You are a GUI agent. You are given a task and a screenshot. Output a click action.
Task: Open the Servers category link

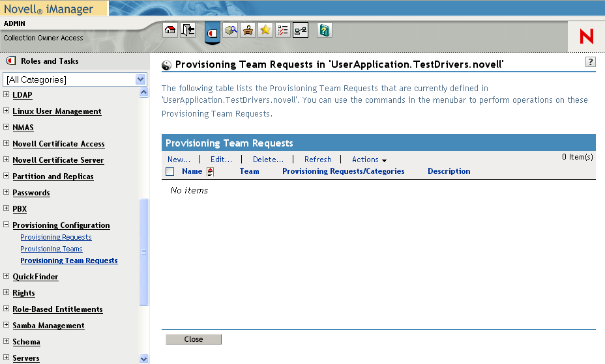tap(26, 358)
